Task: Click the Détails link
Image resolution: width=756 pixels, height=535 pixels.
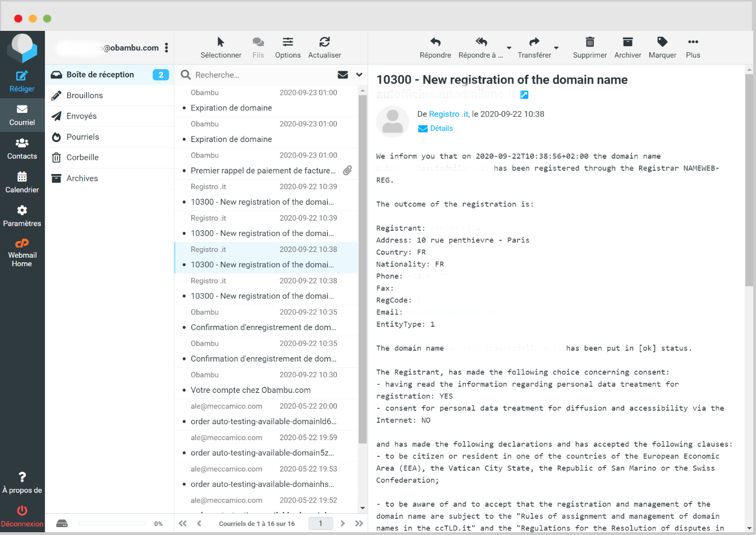Action: (x=441, y=129)
